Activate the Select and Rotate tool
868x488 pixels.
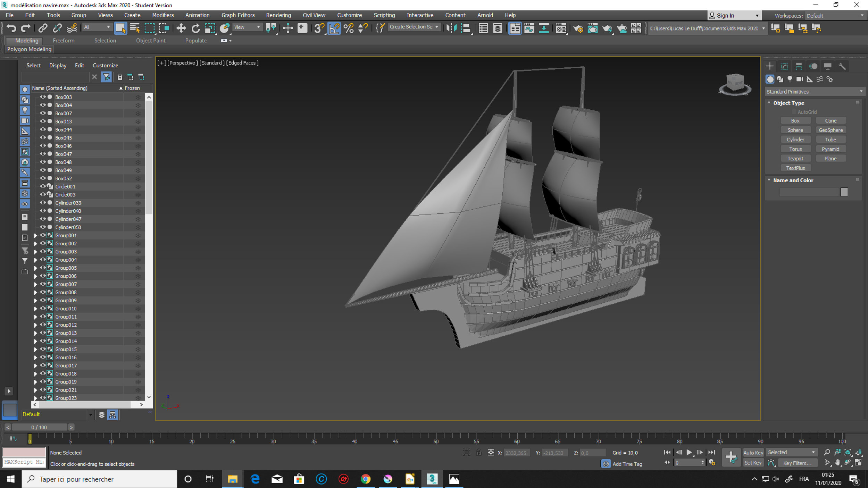coord(195,28)
